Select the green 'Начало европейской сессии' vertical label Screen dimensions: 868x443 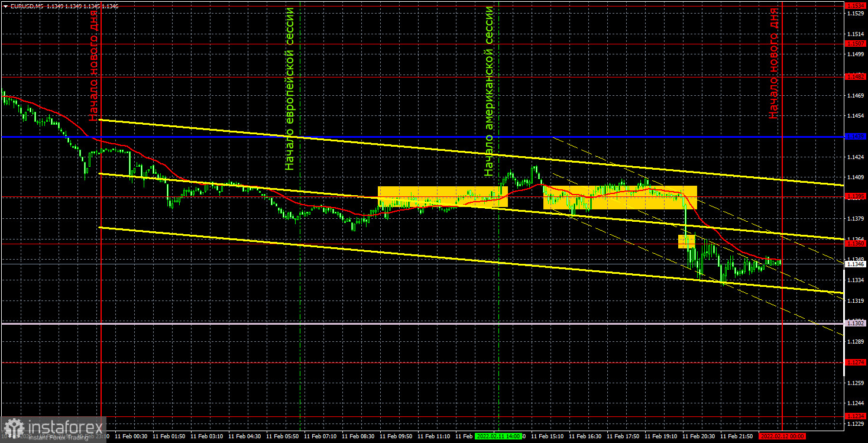pos(289,89)
